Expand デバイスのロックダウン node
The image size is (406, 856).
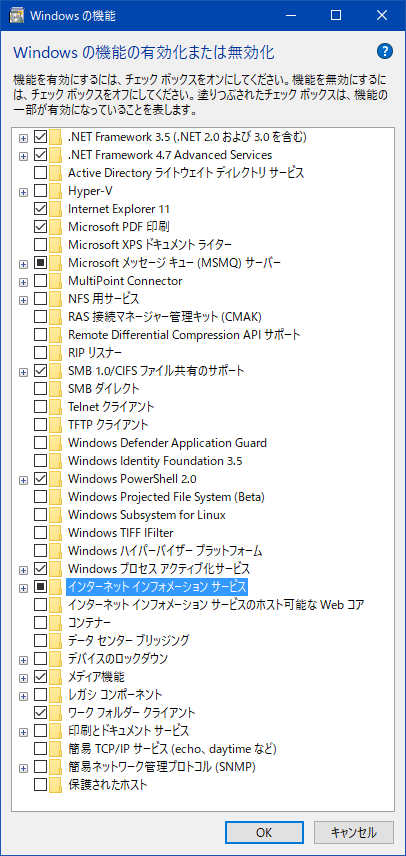(23, 659)
